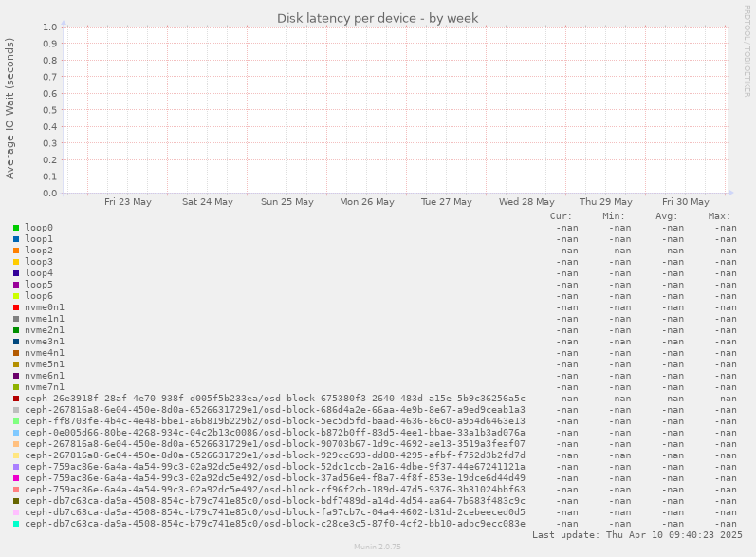The image size is (756, 557).
Task: Click the 'Disk latency per device - by week' title
Action: [378, 18]
